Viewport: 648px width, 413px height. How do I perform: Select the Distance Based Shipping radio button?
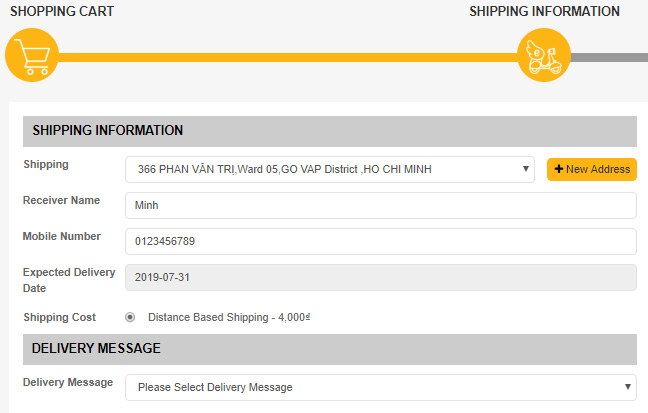[x=130, y=317]
